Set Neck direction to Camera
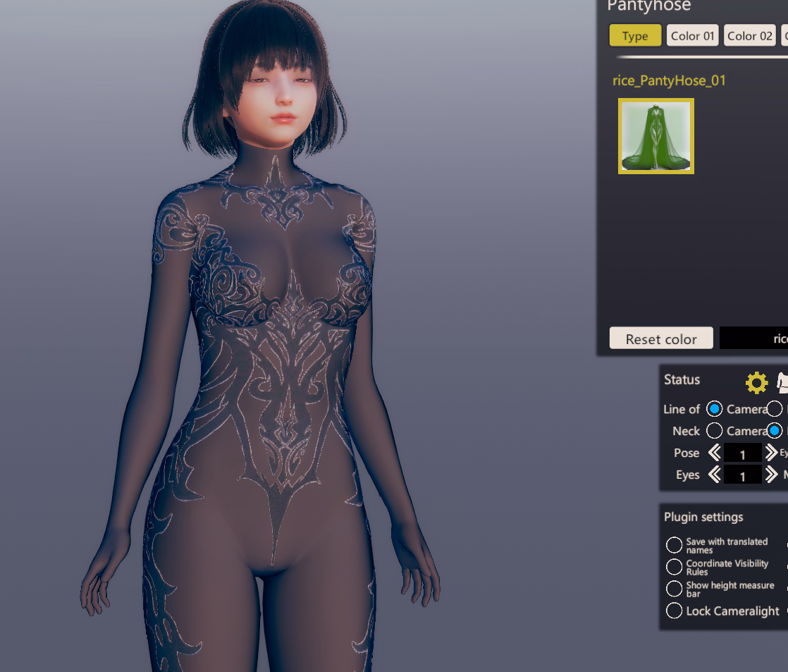This screenshot has width=788, height=672. coord(715,431)
